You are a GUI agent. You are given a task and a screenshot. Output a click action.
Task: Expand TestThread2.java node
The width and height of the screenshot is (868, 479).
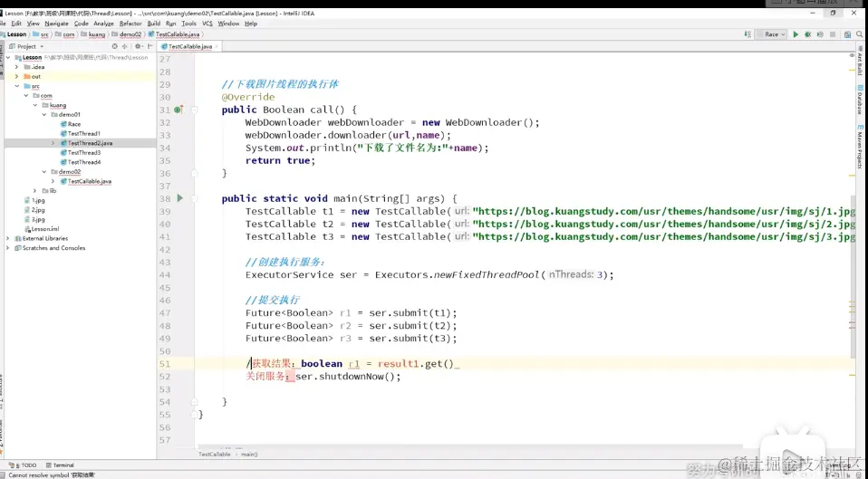point(53,143)
